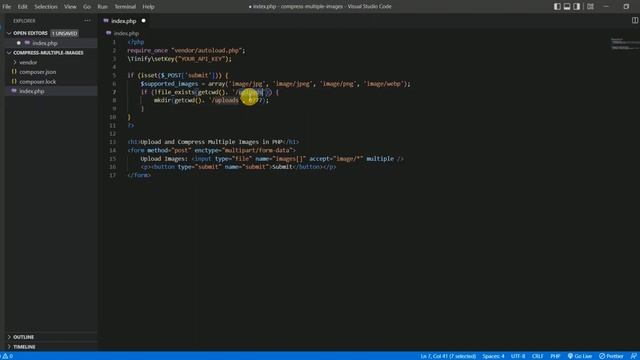Open the Go menu

click(87, 7)
